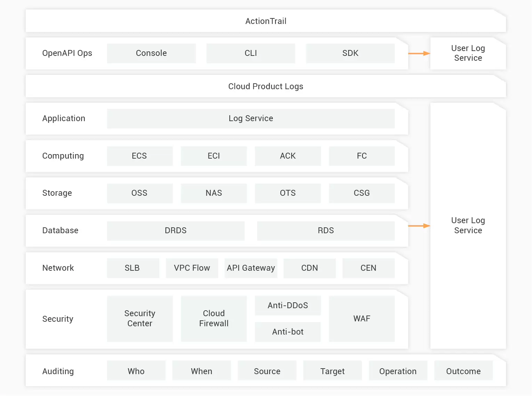Viewport: 532px width, 396px height.
Task: Select the NAS box
Action: (214, 193)
